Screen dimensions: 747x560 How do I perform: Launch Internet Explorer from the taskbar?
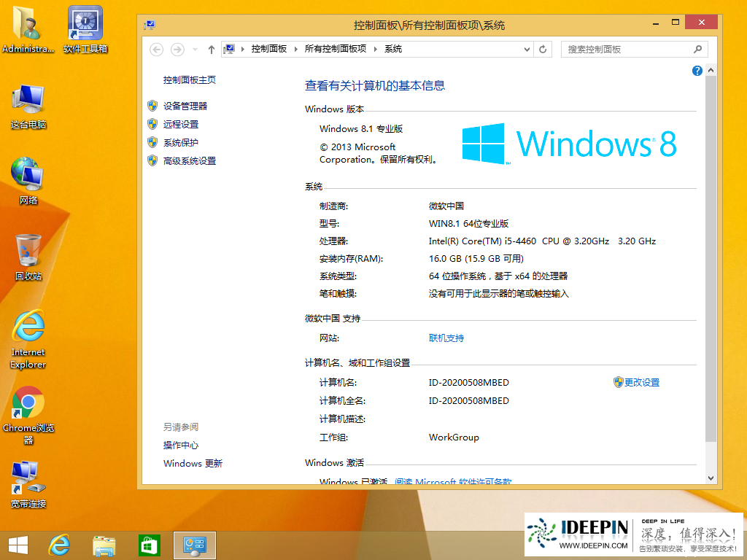click(60, 545)
